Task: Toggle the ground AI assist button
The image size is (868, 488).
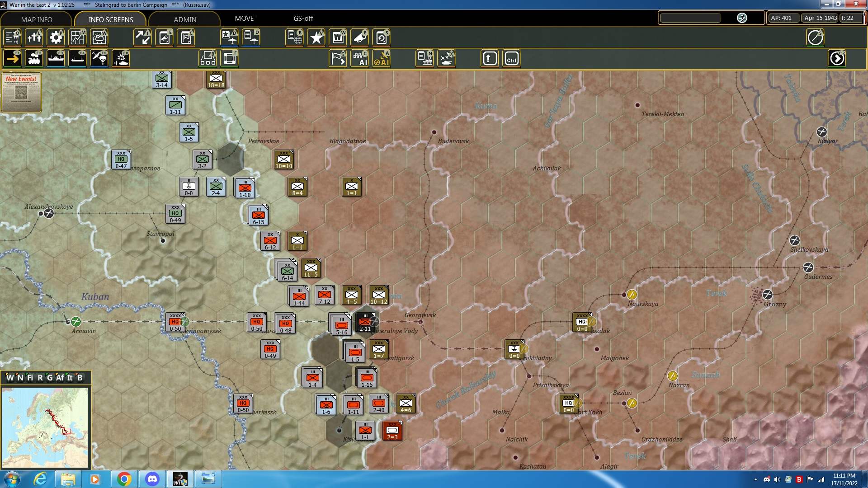Action: (360, 58)
